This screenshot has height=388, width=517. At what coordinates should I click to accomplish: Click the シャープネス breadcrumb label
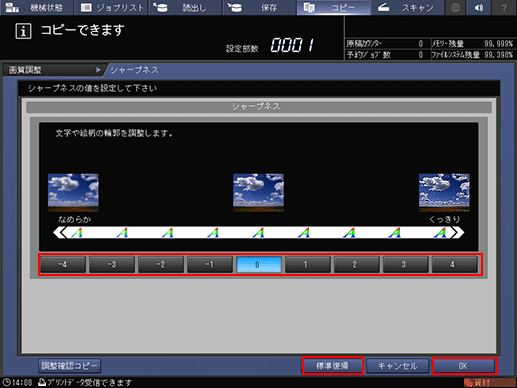point(134,70)
